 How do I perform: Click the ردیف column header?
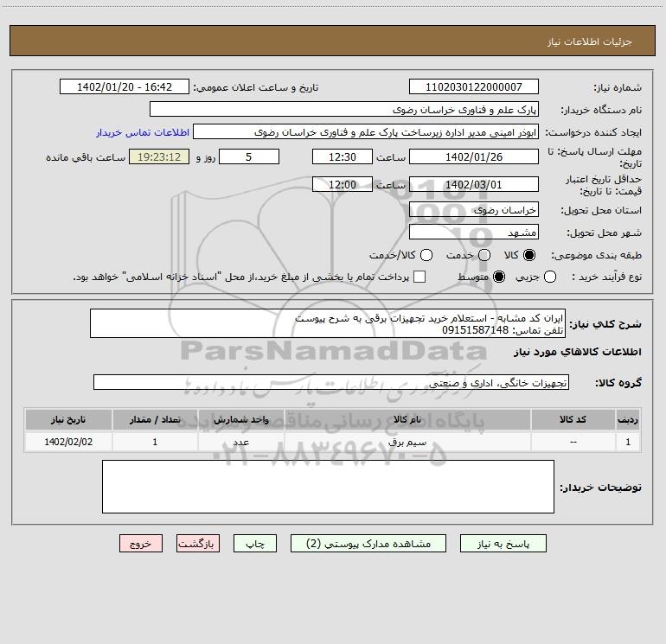click(x=628, y=420)
